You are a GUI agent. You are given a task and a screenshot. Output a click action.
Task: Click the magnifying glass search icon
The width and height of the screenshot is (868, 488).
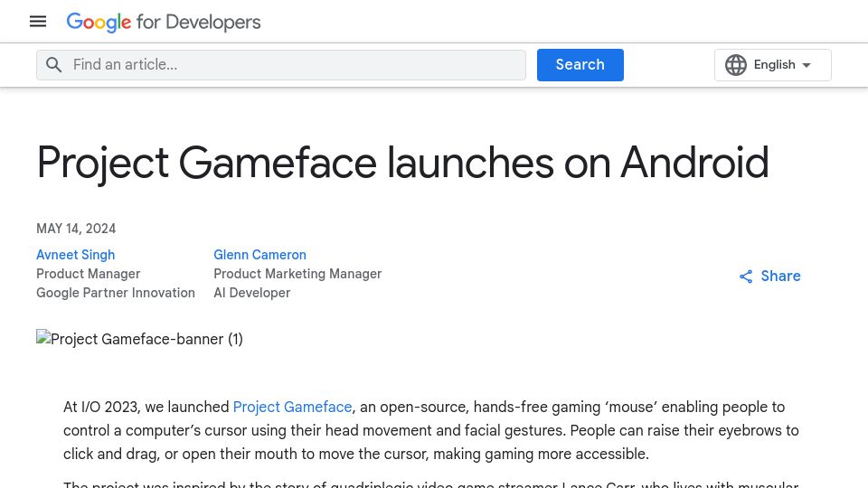(53, 65)
